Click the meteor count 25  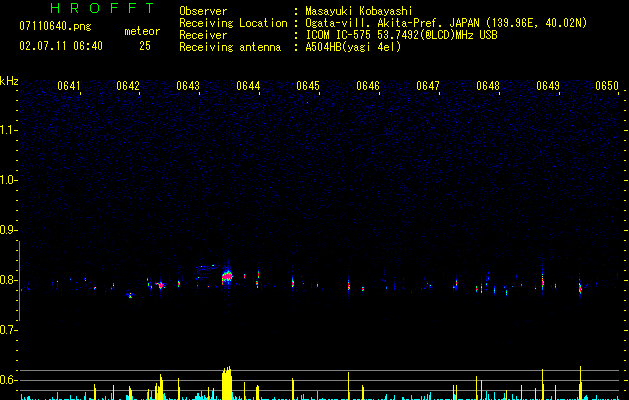point(145,46)
